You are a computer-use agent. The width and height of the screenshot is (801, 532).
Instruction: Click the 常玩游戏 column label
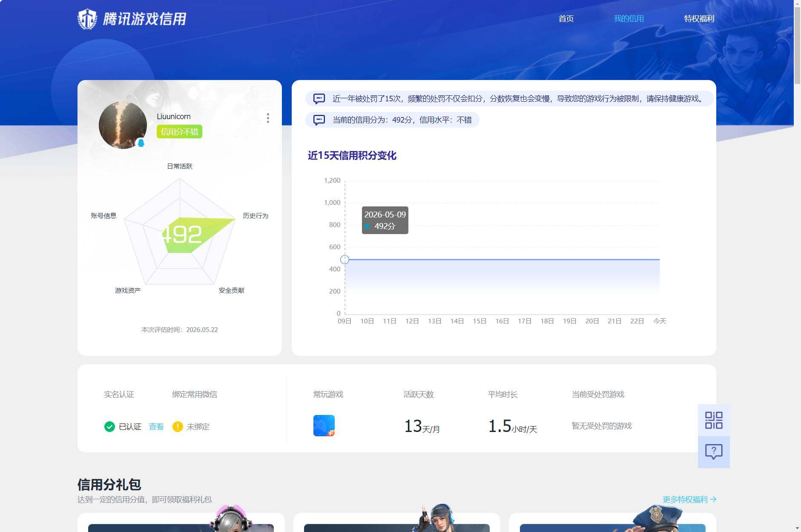coord(328,394)
